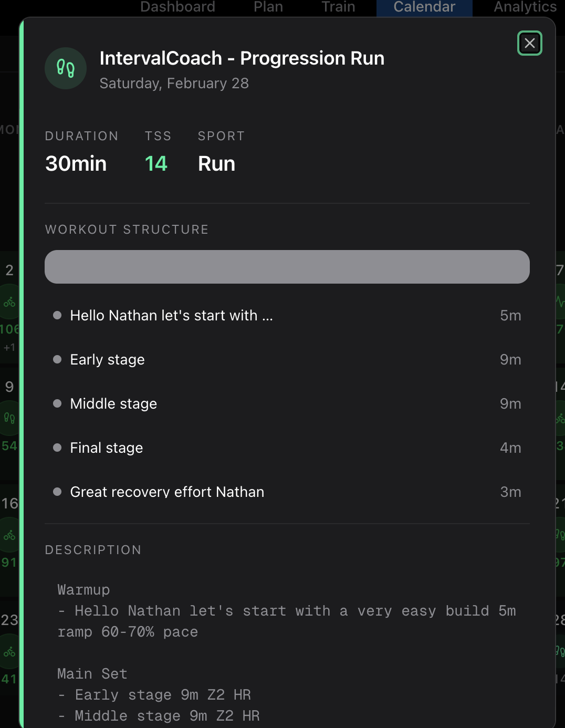
Task: Click the footsteps icon under day 9
Action: click(9, 418)
